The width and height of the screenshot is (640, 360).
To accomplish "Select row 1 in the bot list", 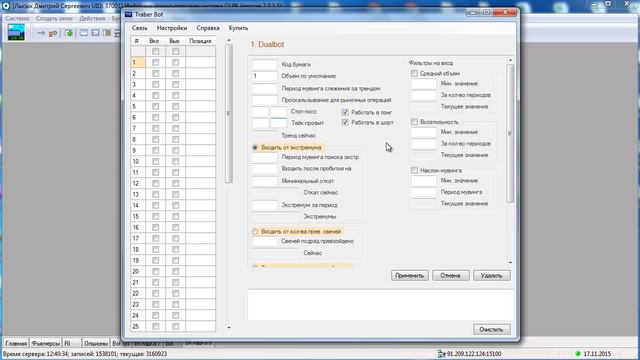I will (x=138, y=62).
